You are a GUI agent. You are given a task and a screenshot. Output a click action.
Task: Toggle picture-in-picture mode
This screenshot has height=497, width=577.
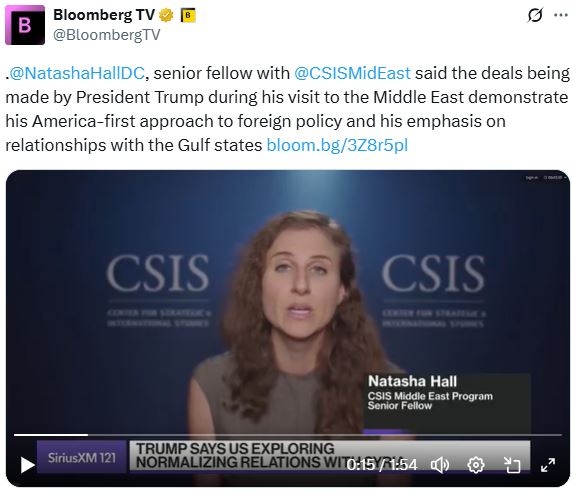[512, 465]
